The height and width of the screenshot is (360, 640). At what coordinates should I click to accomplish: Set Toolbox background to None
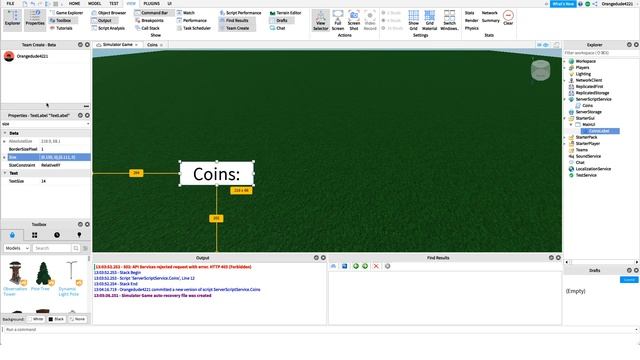click(78, 319)
